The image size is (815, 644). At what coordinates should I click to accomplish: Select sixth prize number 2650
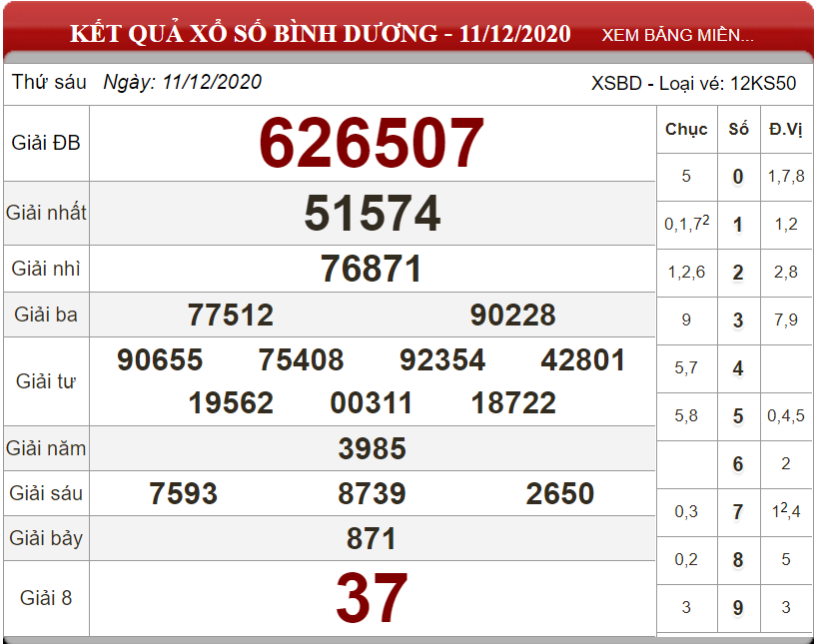point(560,493)
